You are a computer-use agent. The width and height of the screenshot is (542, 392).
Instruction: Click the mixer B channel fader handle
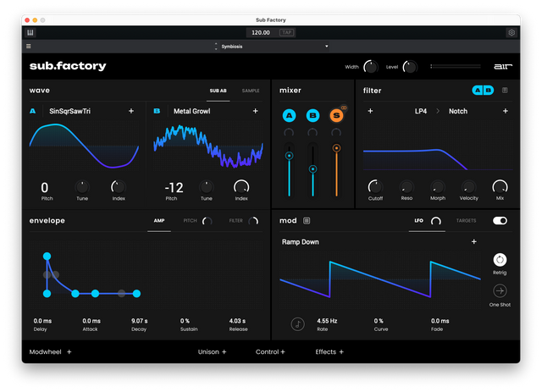(x=312, y=169)
